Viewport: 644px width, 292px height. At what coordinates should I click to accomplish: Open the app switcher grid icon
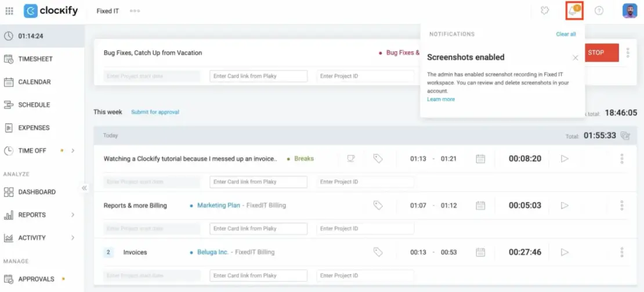9,11
